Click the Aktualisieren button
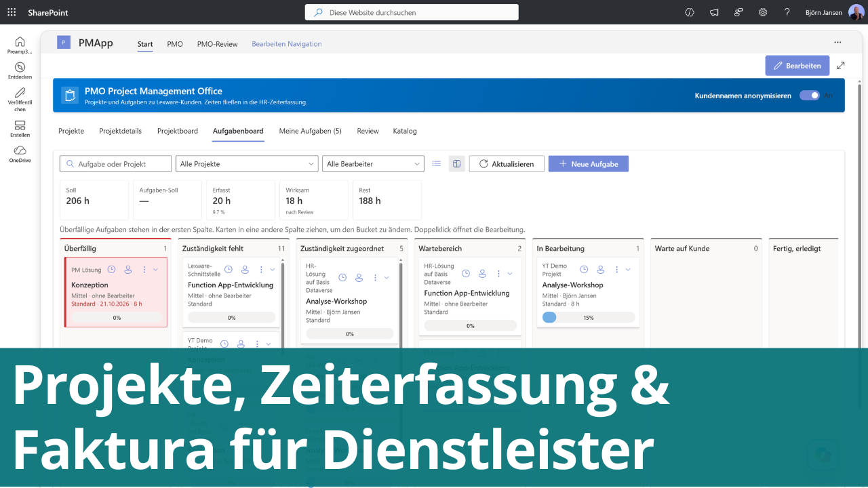Viewport: 868px width, 488px height. pos(507,163)
